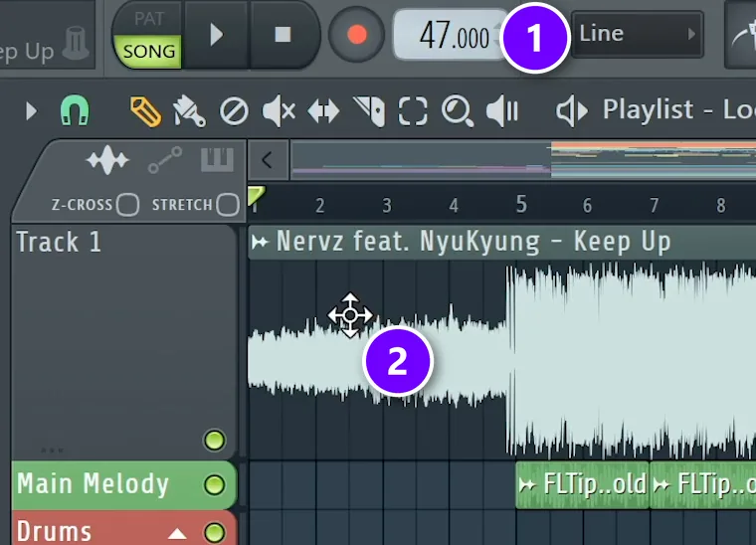756x545 pixels.
Task: Select the Delete tool
Action: [234, 111]
